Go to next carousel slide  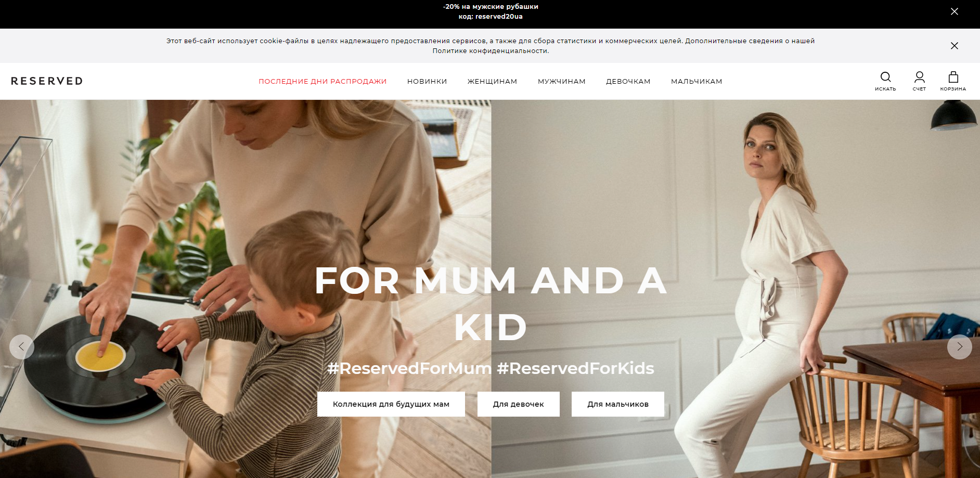tap(959, 346)
